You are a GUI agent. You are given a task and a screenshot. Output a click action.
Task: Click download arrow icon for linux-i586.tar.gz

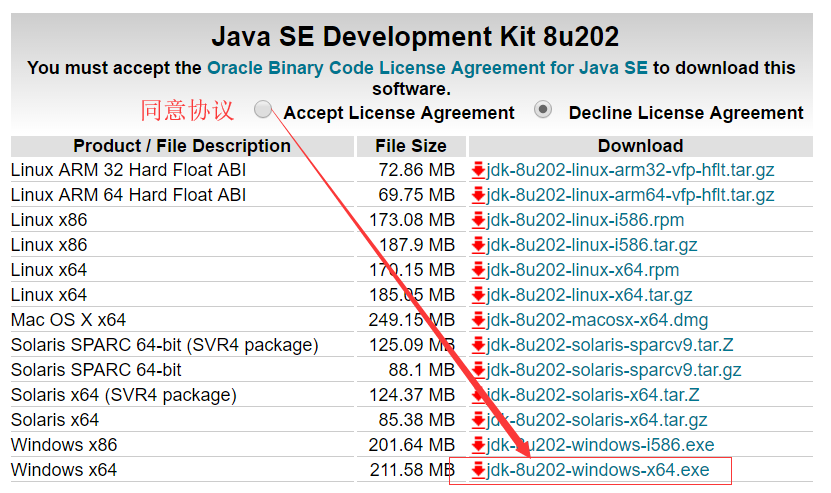pyautogui.click(x=479, y=245)
